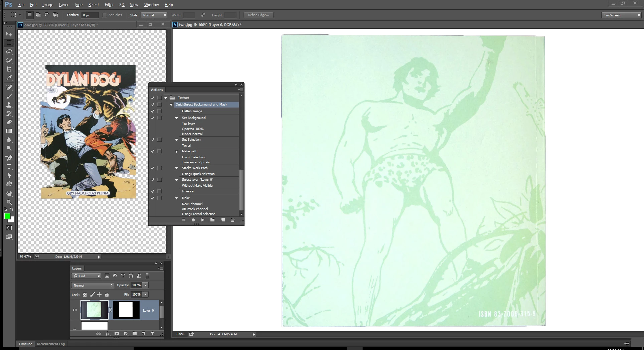Select the Eyedropper tool
644x350 pixels.
[9, 78]
